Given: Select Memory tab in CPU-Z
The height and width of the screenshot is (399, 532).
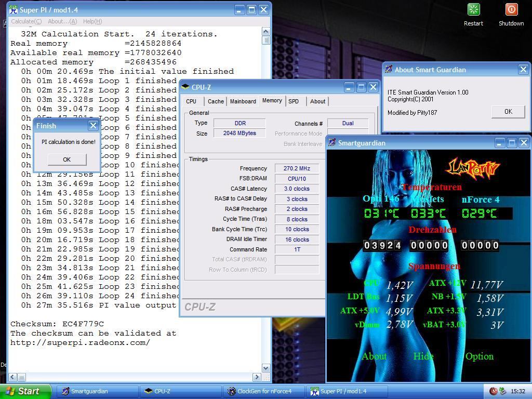Looking at the screenshot, I should 272,100.
